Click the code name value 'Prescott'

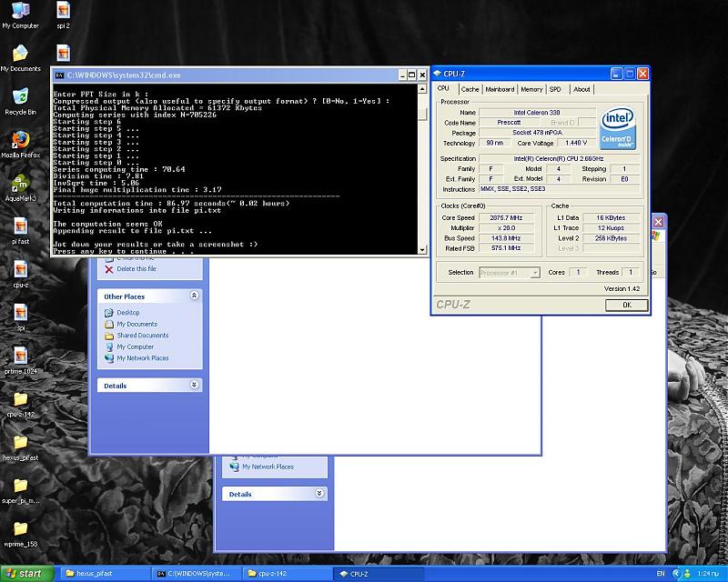click(x=509, y=123)
